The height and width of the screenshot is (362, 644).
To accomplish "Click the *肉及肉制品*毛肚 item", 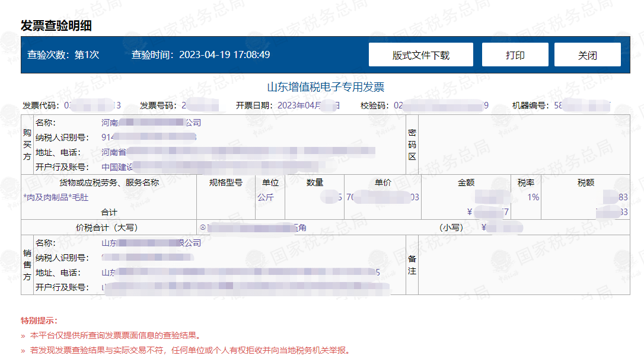I will point(56,197).
